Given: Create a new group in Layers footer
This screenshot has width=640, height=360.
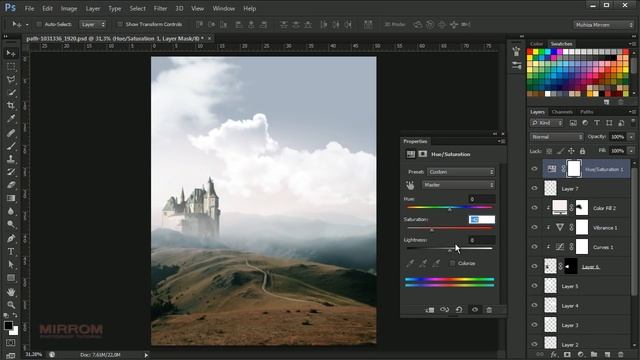Looking at the screenshot, I should [x=594, y=355].
